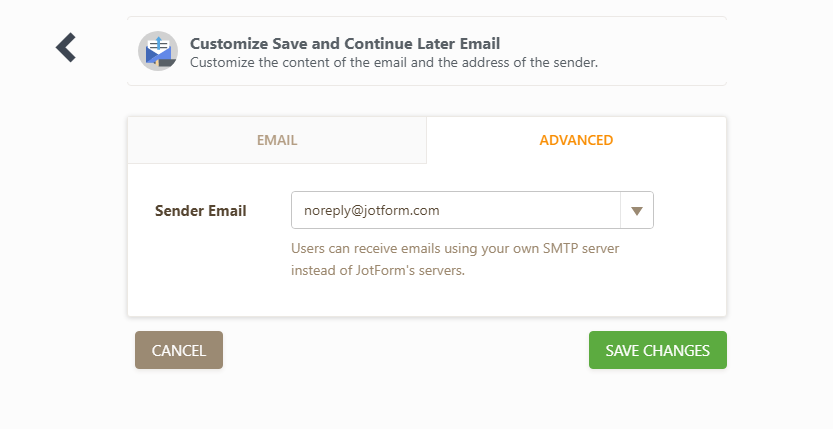833x429 pixels.
Task: Click the SMTP server helper text
Action: [455, 248]
